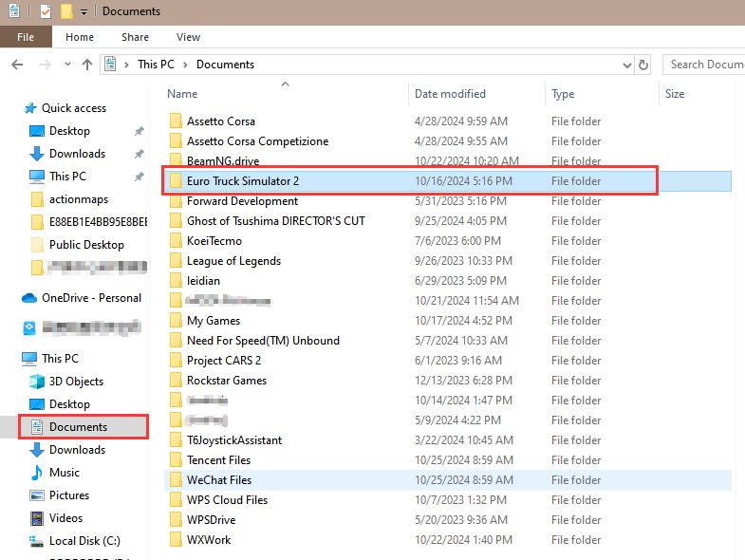This screenshot has width=745, height=560.
Task: Expand the chevron before This PC in address bar
Action: click(126, 65)
